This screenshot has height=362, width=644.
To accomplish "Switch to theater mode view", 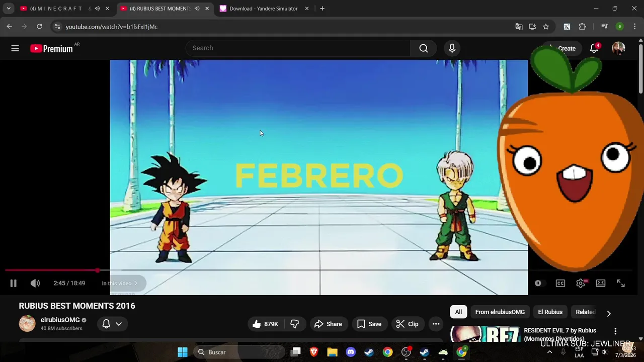I will pos(601,283).
